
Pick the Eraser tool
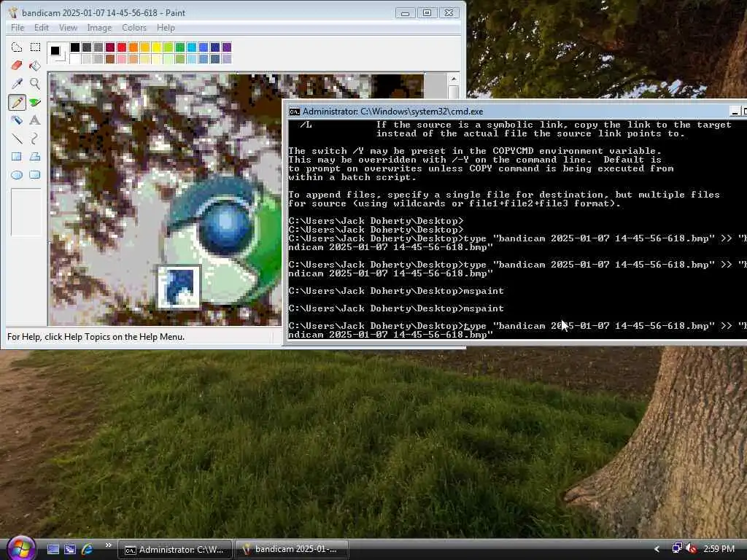click(17, 65)
